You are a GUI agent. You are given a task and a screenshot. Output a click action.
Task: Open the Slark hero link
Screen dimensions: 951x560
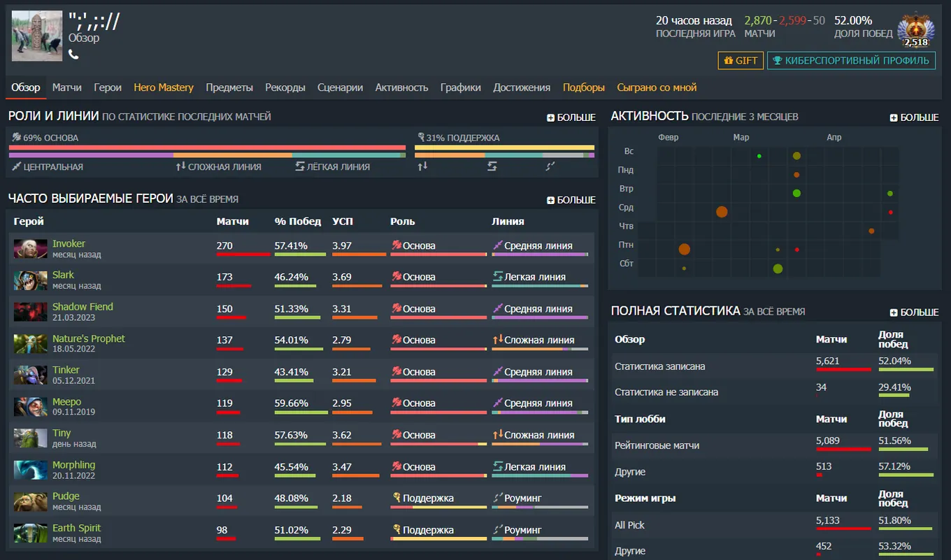63,275
